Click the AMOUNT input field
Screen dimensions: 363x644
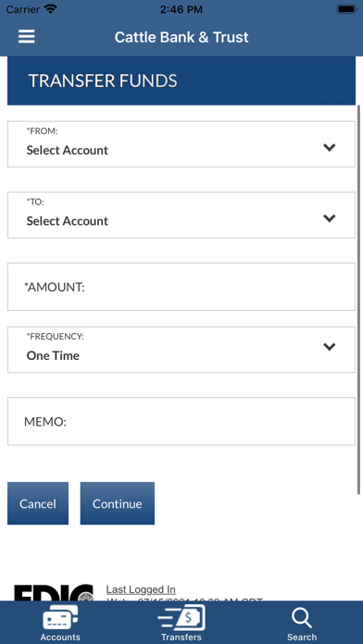(x=181, y=287)
